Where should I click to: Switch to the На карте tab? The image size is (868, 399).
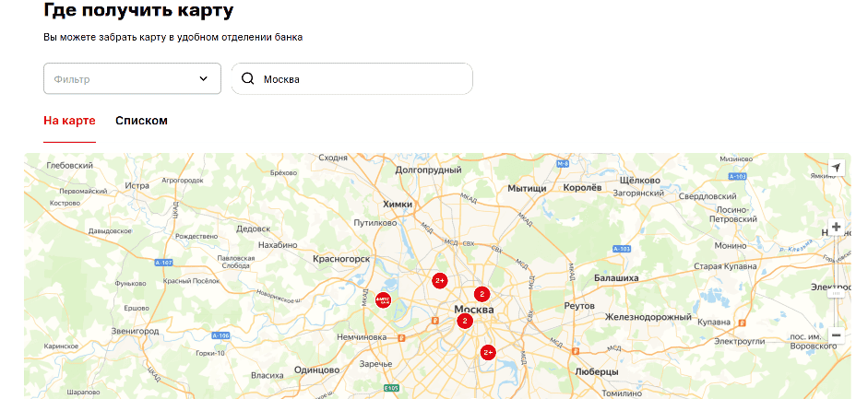coord(69,121)
